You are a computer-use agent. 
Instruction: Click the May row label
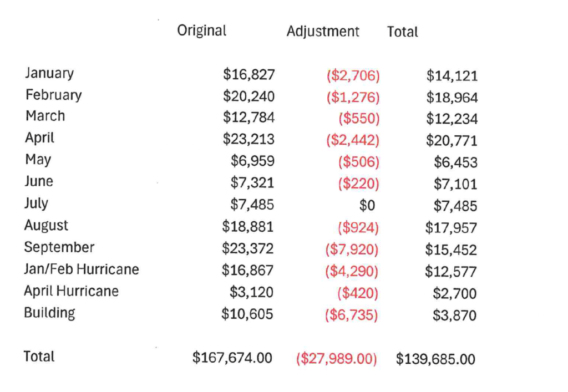point(38,160)
